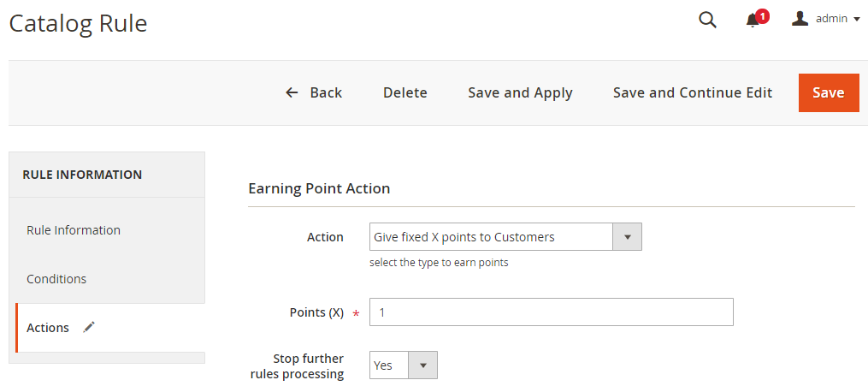Click the Back arrow icon
This screenshot has height=392, width=868.
(292, 92)
